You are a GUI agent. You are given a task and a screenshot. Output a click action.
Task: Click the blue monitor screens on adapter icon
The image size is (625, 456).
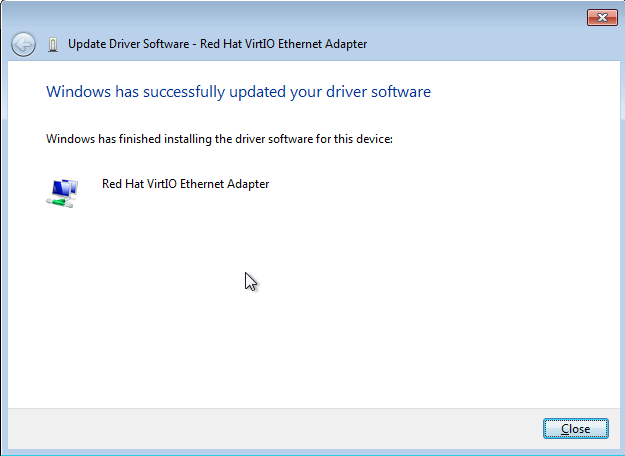tap(66, 186)
